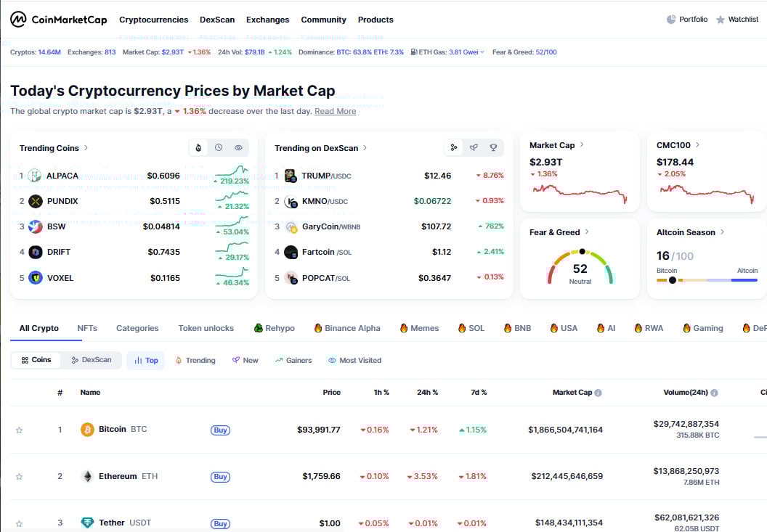Click the Tether logo icon in the table

[x=87, y=523]
